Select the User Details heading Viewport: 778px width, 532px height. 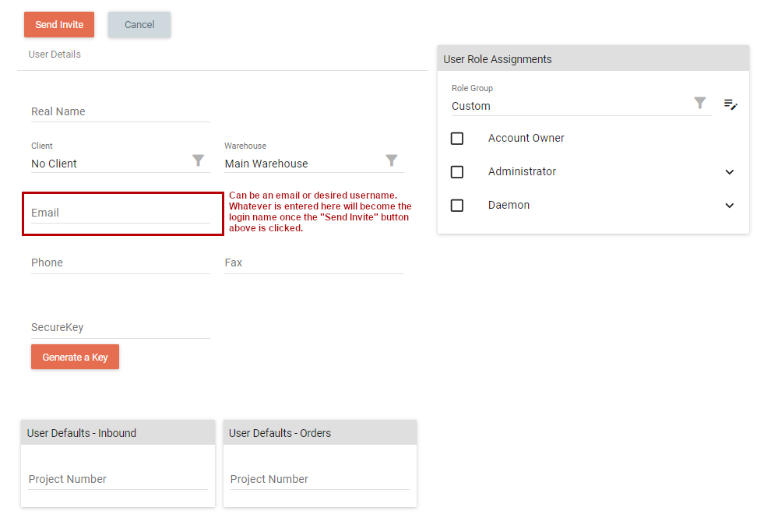(x=55, y=54)
